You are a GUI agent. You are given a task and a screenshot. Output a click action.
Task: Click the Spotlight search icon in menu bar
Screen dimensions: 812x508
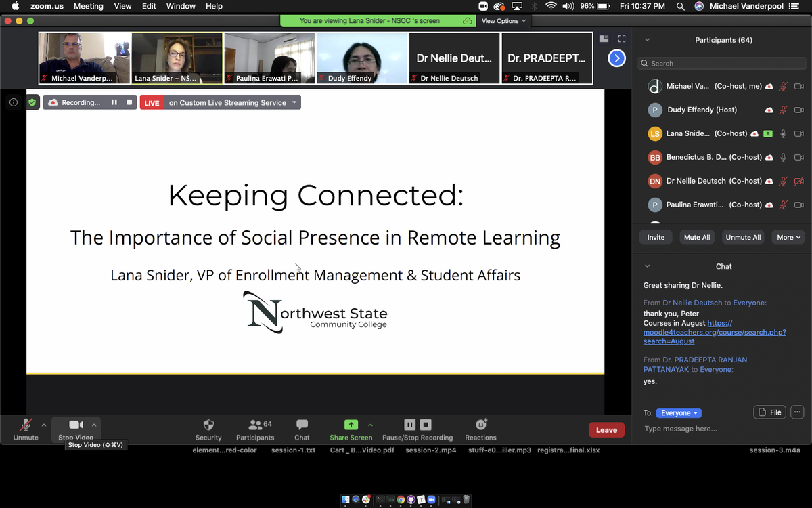(x=680, y=6)
